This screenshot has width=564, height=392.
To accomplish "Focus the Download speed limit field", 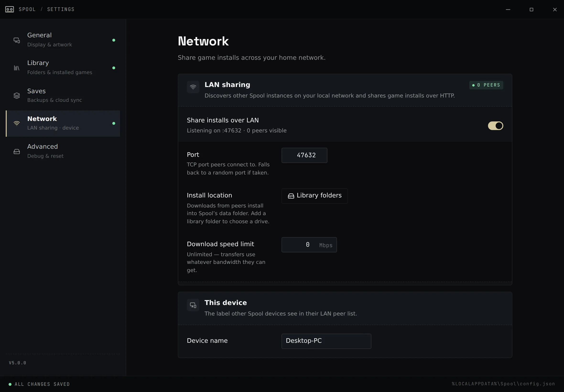I will click(309, 245).
